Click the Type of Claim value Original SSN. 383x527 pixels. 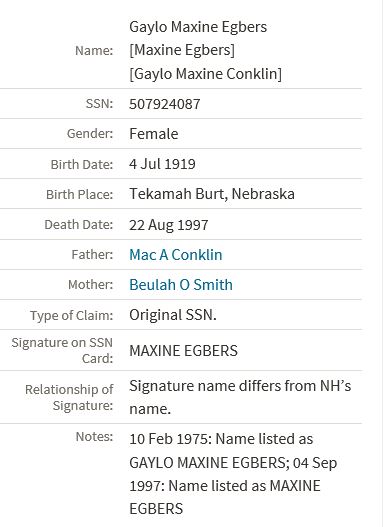(x=173, y=315)
